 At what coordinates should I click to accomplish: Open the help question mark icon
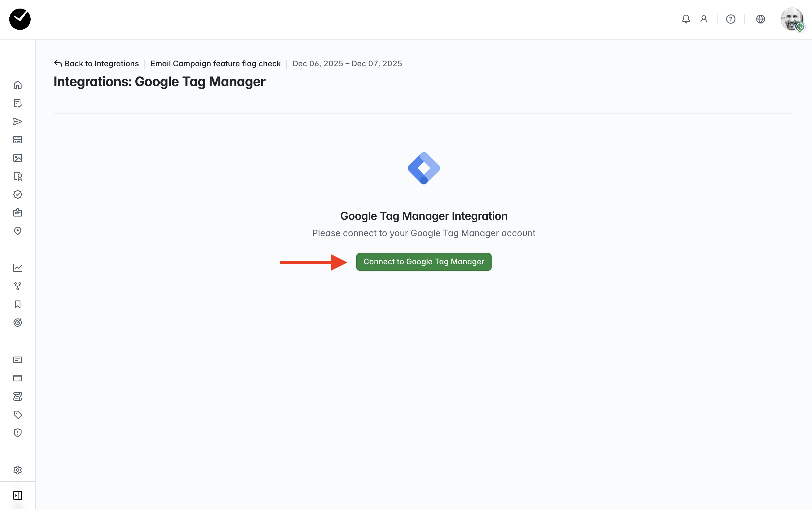click(x=731, y=19)
